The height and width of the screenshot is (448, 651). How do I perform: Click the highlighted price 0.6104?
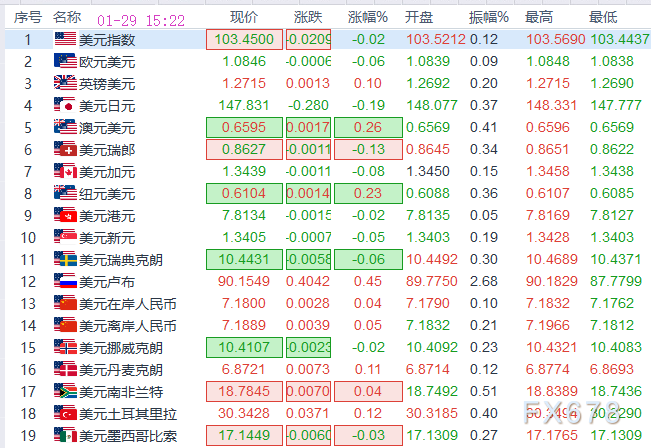pos(244,193)
